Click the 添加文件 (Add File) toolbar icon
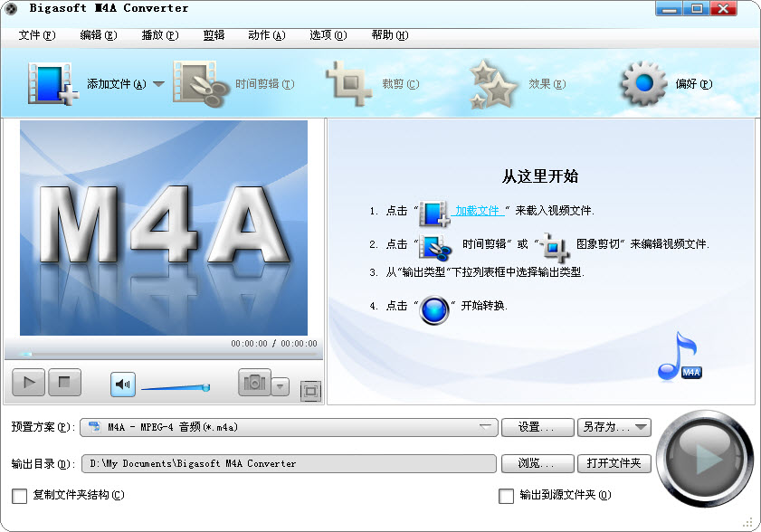Screen dimensions: 761x532 click(x=52, y=81)
